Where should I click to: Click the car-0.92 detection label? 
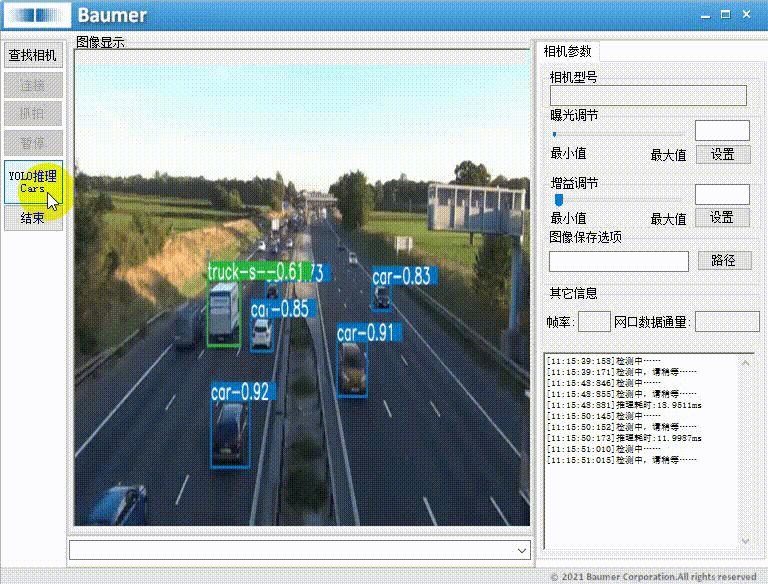[242, 391]
